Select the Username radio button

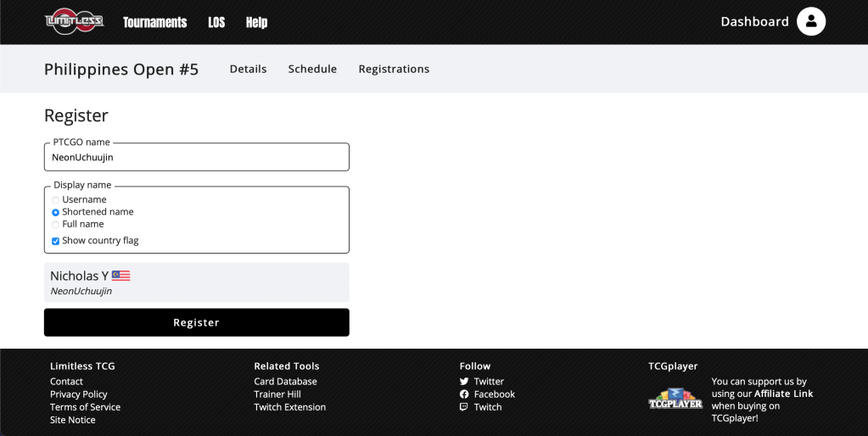tap(56, 200)
